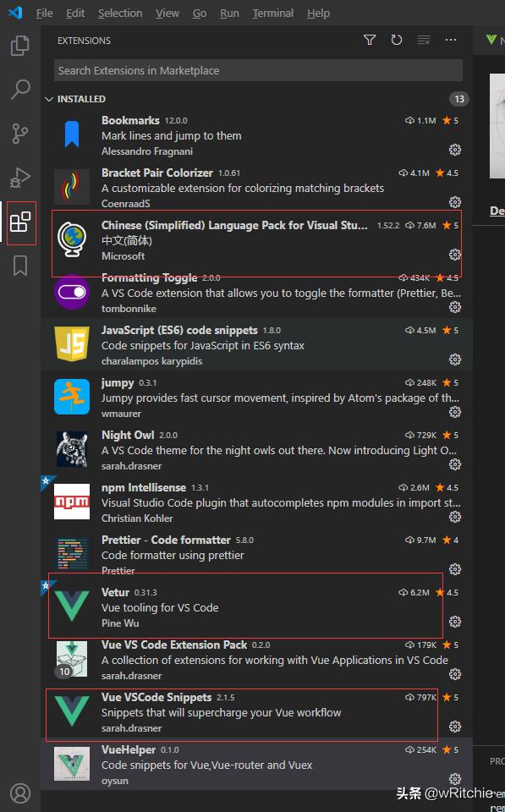Open manage gear for Bracket Pair Colorizer
505x812 pixels.
click(x=455, y=202)
